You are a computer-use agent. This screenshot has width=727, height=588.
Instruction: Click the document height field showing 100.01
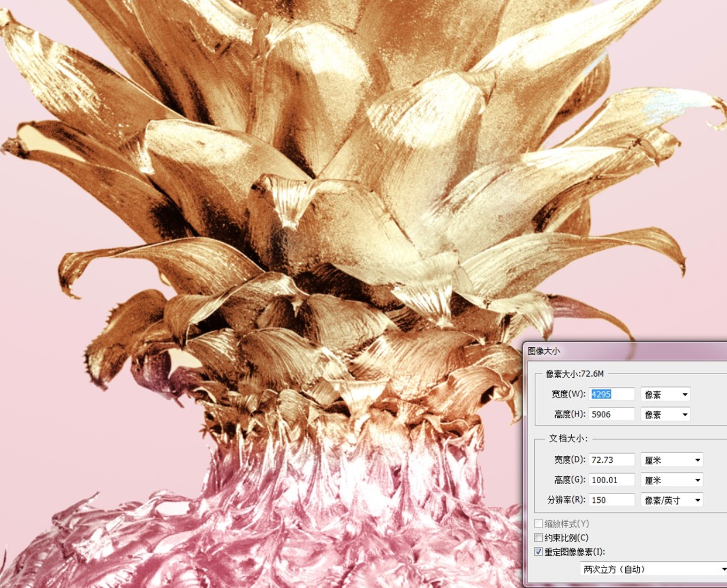612,480
